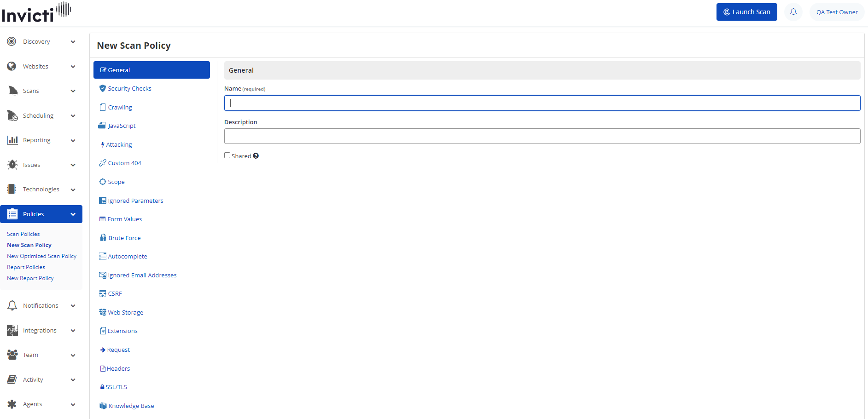The width and height of the screenshot is (868, 419).
Task: Open the Autocomplete section
Action: click(123, 256)
